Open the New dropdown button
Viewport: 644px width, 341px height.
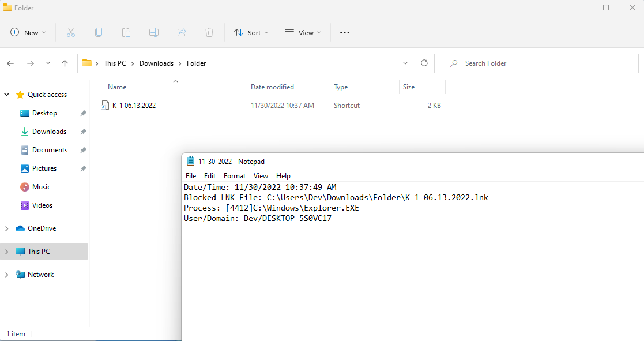(28, 32)
